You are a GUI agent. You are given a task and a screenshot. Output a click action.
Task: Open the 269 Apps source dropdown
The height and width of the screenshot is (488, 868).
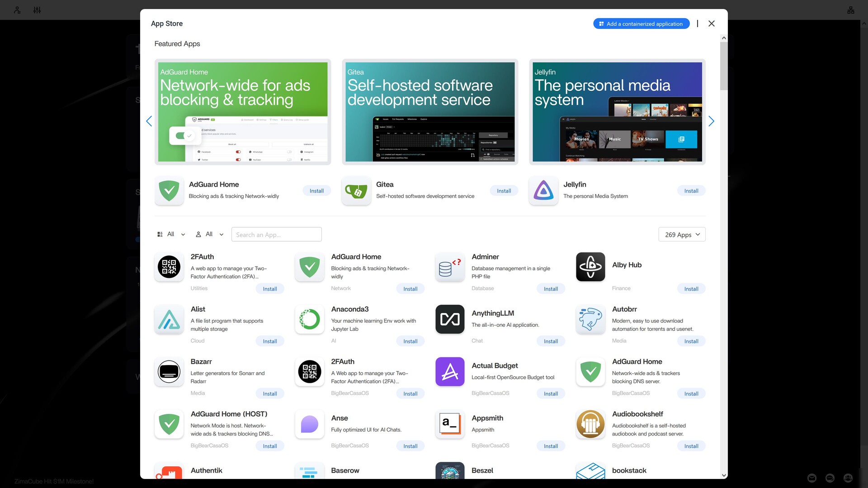point(682,235)
